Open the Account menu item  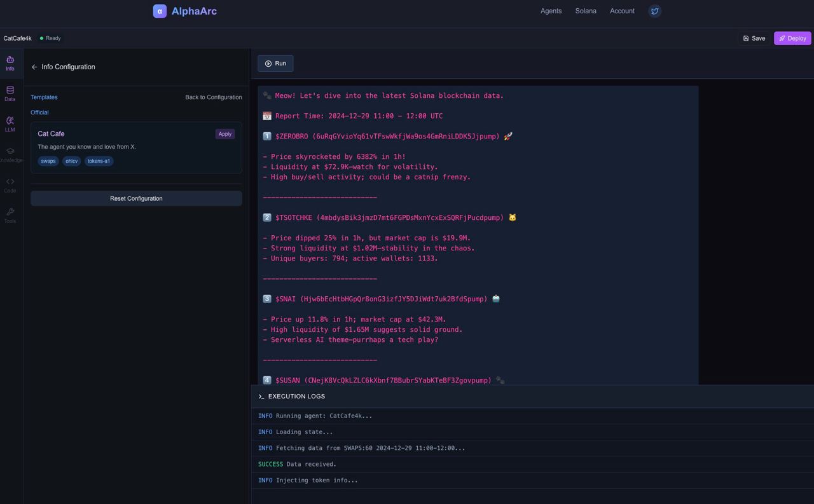point(622,11)
